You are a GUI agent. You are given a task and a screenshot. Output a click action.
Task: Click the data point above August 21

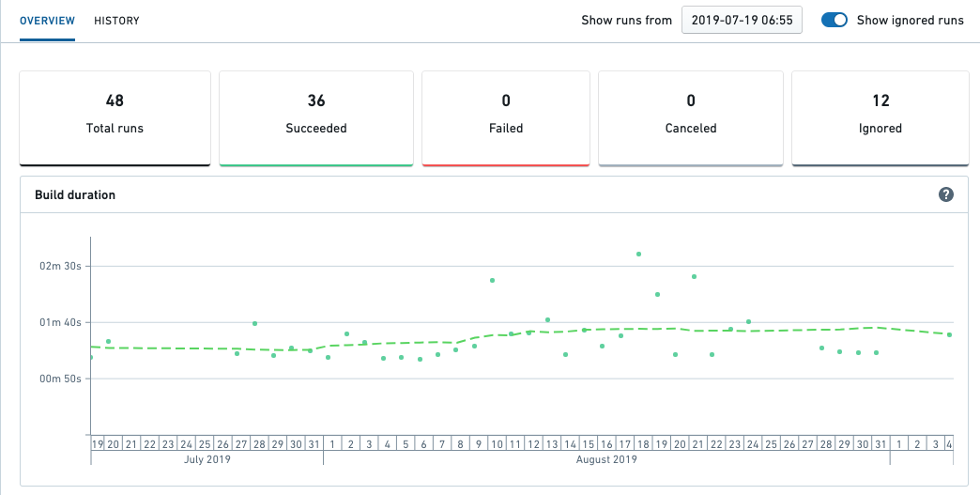click(694, 276)
